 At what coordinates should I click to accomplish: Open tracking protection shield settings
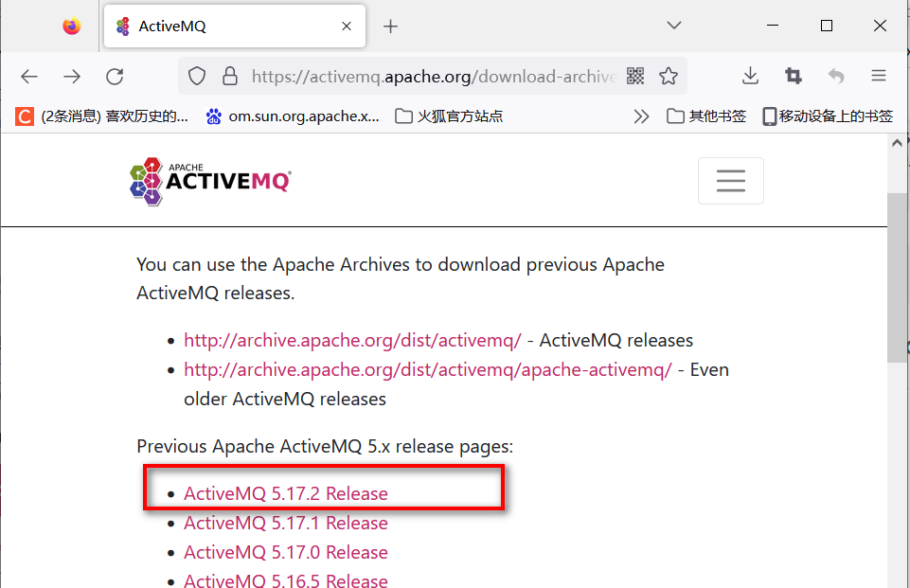coord(196,76)
